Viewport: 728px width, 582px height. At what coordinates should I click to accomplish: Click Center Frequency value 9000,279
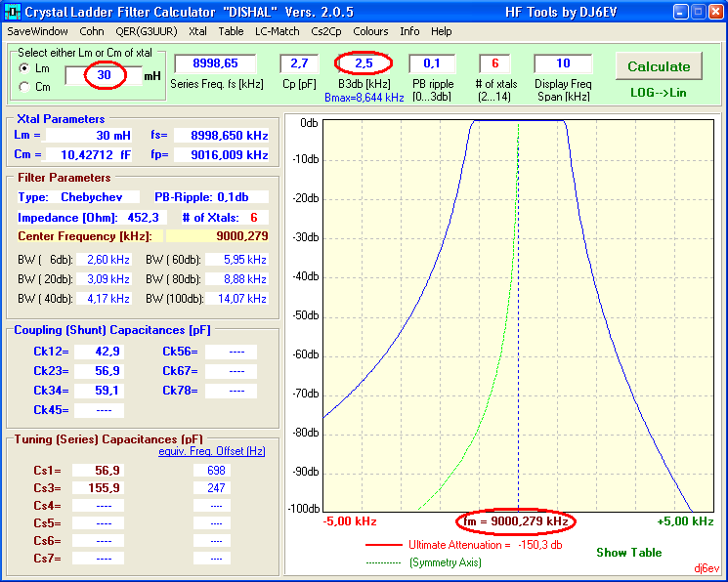click(x=217, y=236)
